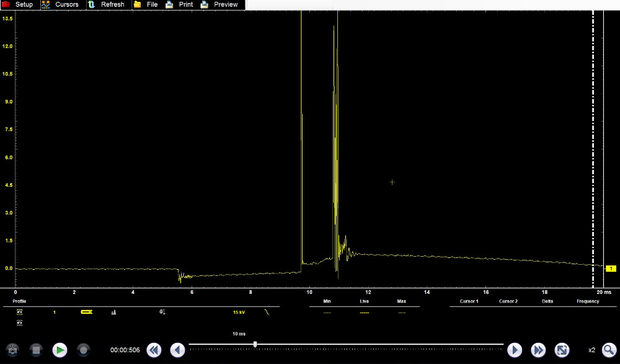The height and width of the screenshot is (364, 620).
Task: Step forward one frame
Action: (515, 350)
